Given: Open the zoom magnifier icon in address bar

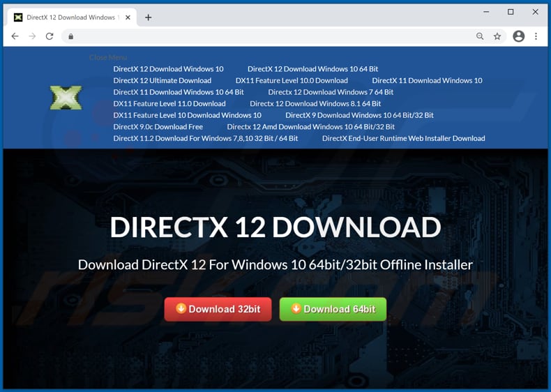Looking at the screenshot, I should [480, 36].
